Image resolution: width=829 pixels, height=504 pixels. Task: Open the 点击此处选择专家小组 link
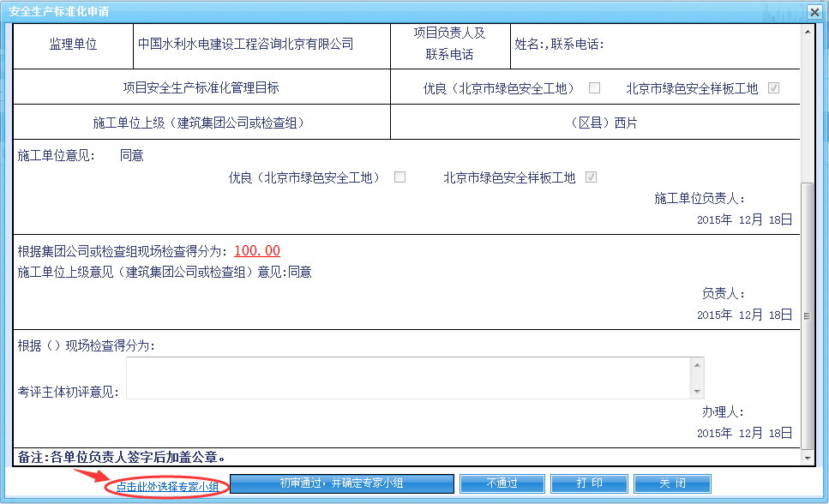point(167,487)
